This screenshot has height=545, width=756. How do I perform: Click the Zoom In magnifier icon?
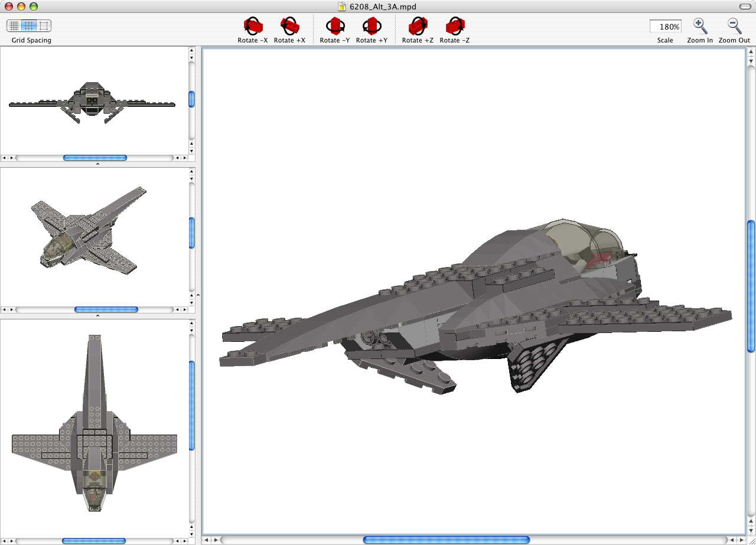[x=699, y=26]
